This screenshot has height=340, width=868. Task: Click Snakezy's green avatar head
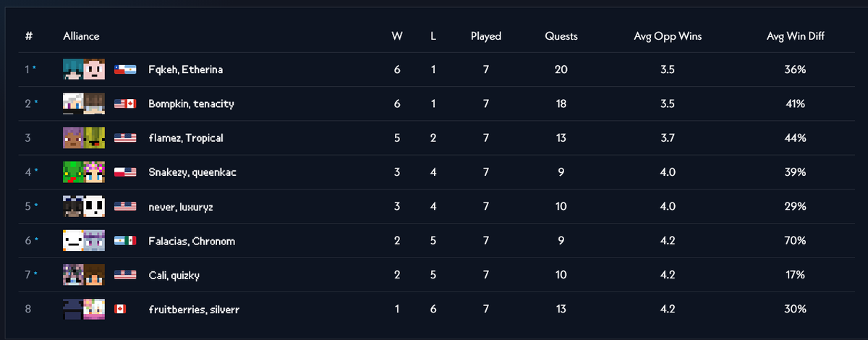pyautogui.click(x=73, y=172)
